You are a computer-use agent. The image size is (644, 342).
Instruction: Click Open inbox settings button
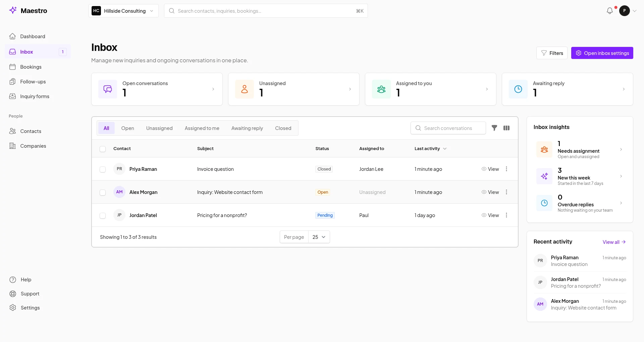pos(602,53)
